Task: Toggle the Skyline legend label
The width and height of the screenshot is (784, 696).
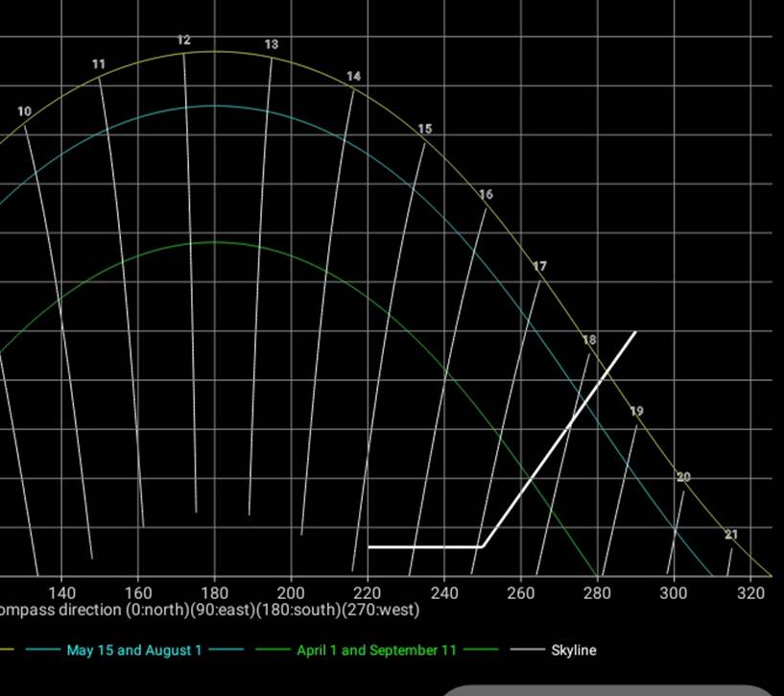Action: (x=573, y=650)
